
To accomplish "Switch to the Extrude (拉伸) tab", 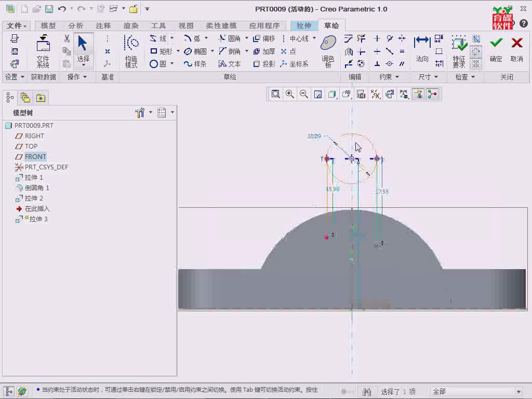I will pyautogui.click(x=303, y=26).
